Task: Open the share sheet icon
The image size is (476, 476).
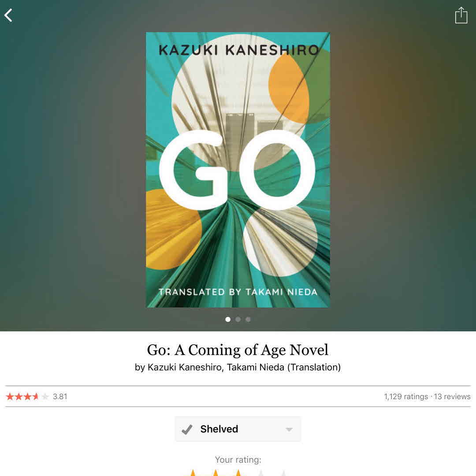Action: (x=461, y=15)
